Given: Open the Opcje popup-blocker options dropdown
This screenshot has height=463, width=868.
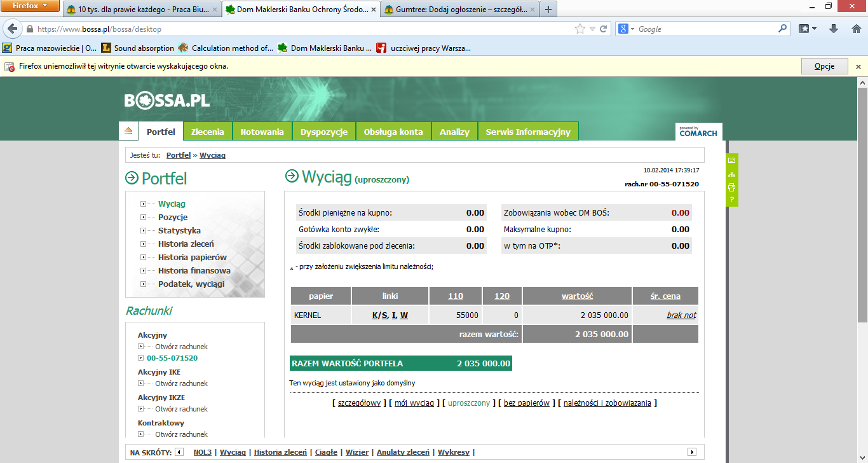Looking at the screenshot, I should point(824,66).
